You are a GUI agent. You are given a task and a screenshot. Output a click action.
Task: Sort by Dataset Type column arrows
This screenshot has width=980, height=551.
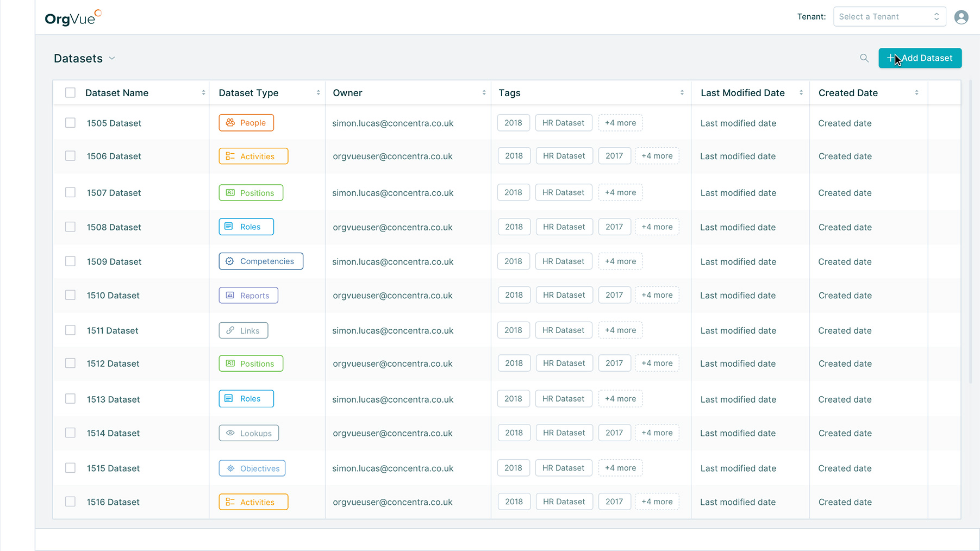[x=318, y=93]
